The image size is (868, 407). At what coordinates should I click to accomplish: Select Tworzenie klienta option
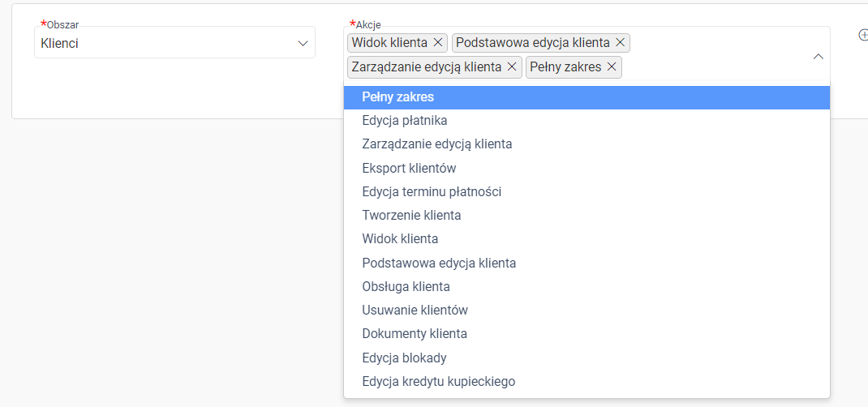pos(587,215)
